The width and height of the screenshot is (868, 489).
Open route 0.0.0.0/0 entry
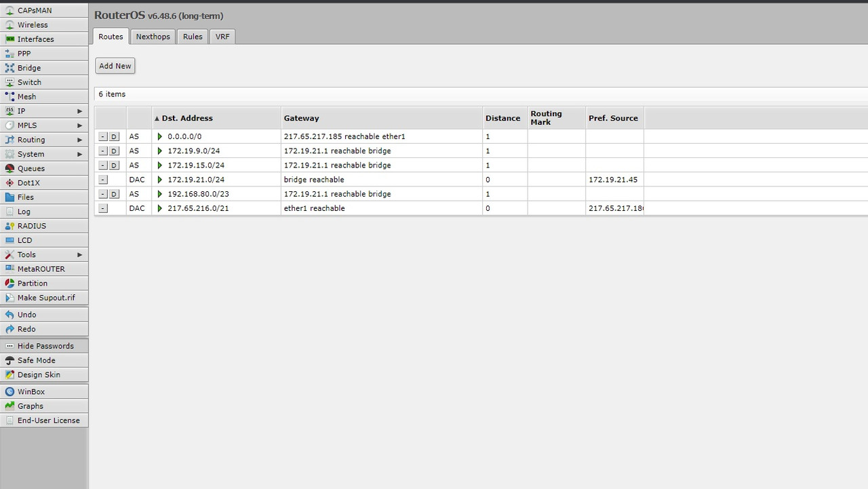click(x=184, y=137)
